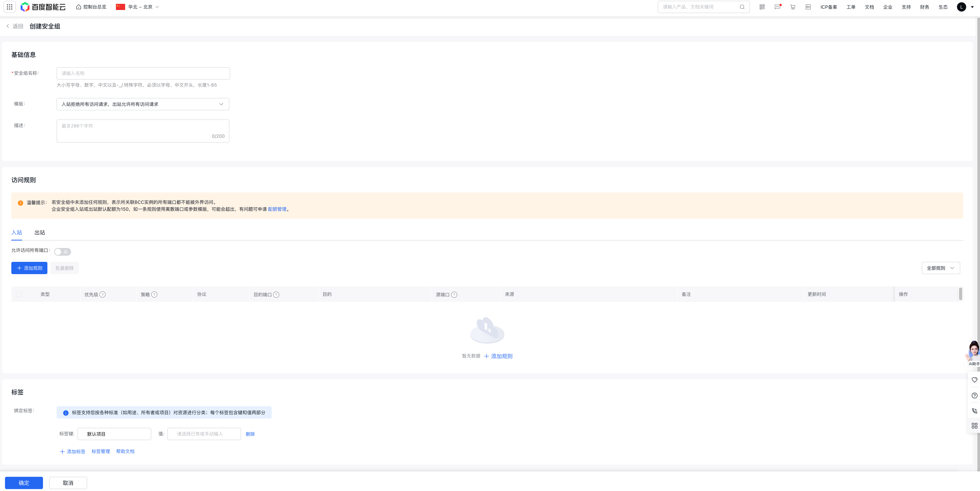Open the messages notification icon
The width and height of the screenshot is (980, 491).
[x=777, y=7]
